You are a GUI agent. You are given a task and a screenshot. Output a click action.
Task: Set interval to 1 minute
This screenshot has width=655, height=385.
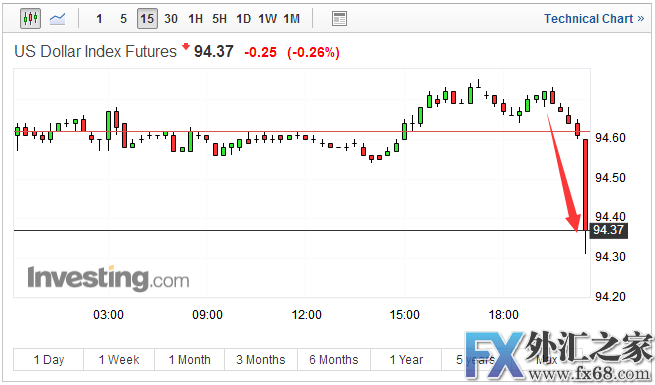coord(99,19)
